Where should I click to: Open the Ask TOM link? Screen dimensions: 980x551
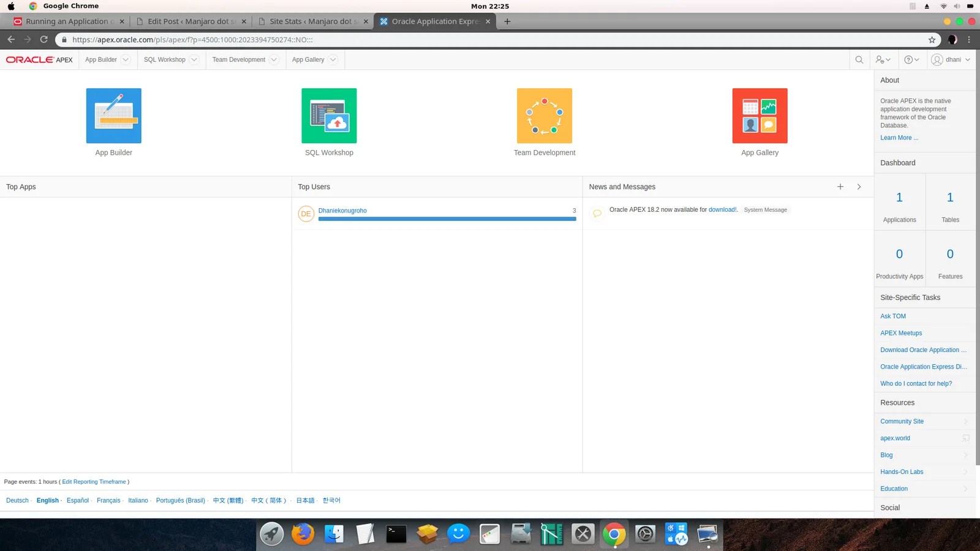[893, 316]
